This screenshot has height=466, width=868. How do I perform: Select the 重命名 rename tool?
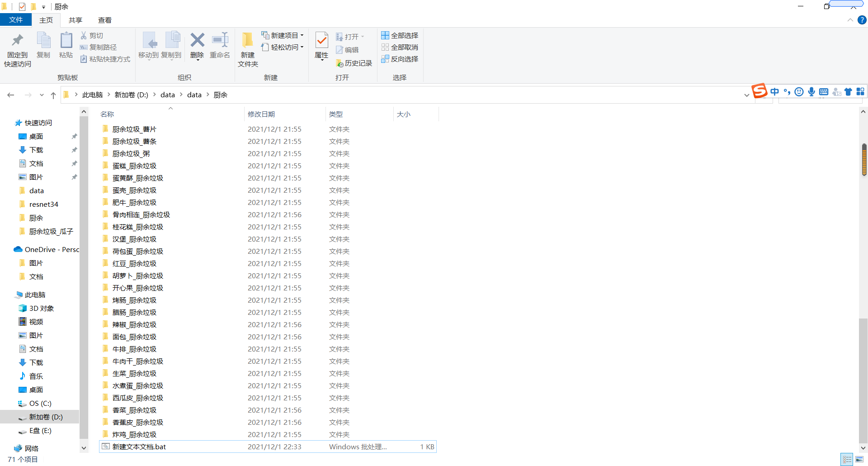pyautogui.click(x=220, y=45)
